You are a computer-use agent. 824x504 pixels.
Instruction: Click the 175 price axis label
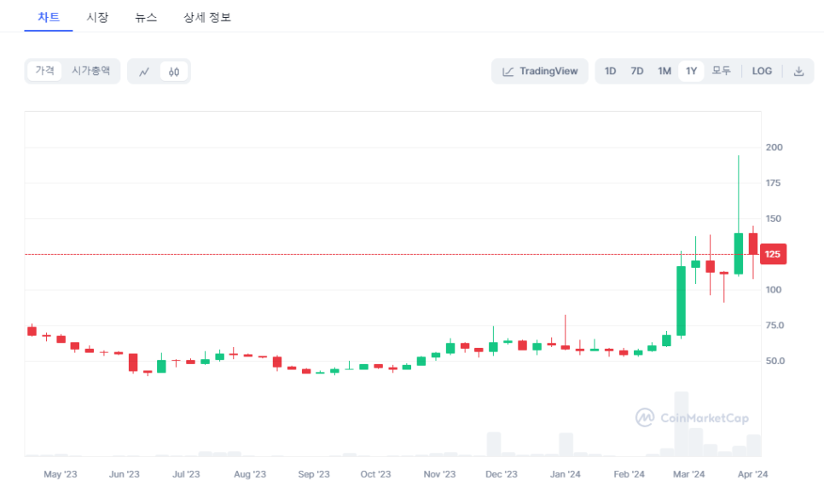click(773, 182)
